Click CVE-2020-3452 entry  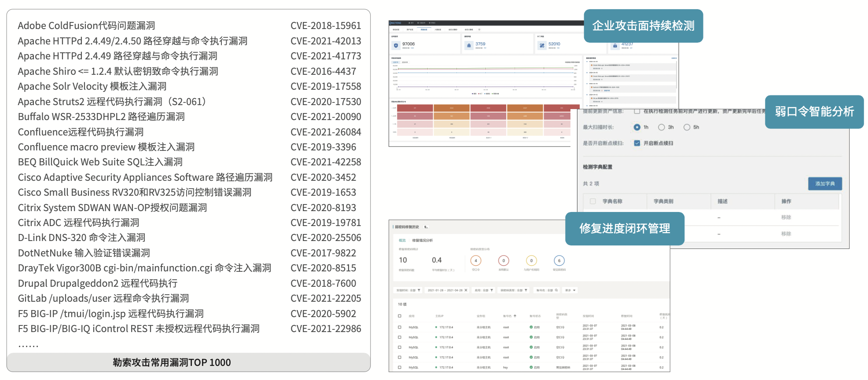(324, 177)
